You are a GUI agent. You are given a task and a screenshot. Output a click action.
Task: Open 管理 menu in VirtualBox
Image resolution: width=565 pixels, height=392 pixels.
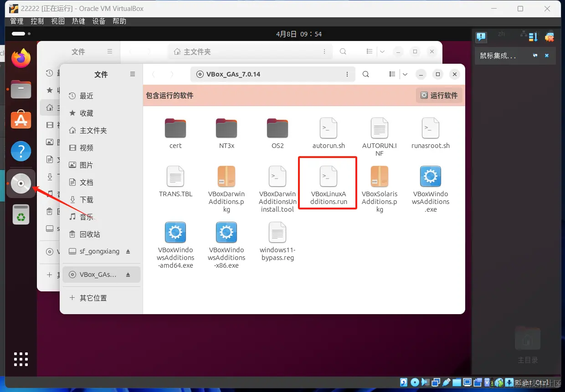pos(17,21)
